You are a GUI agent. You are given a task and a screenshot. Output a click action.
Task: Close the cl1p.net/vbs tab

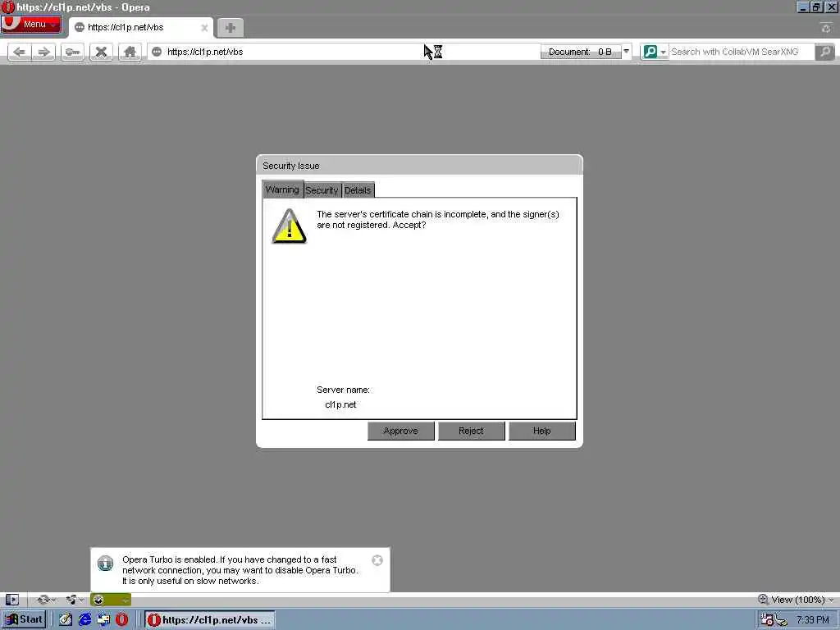[x=204, y=28]
